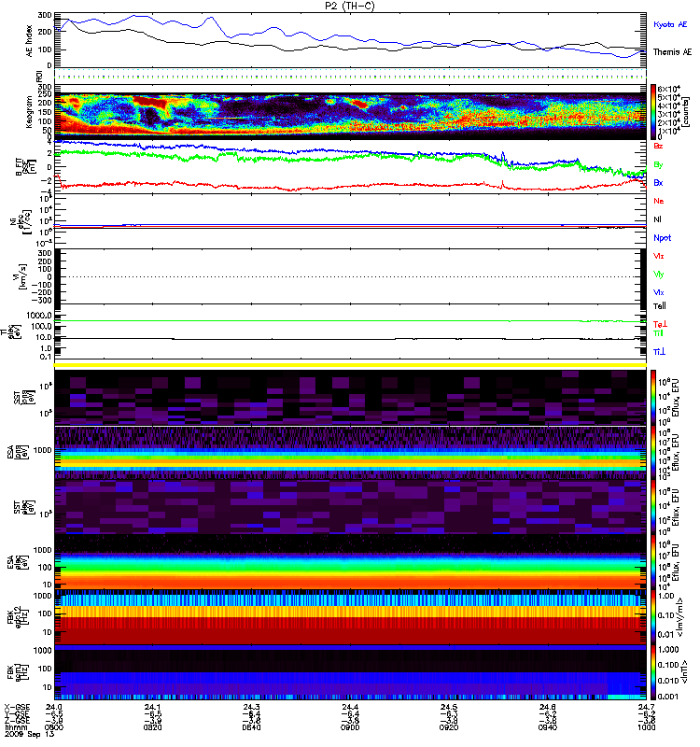
Task: Click the AE Index axis label
Action: point(29,41)
